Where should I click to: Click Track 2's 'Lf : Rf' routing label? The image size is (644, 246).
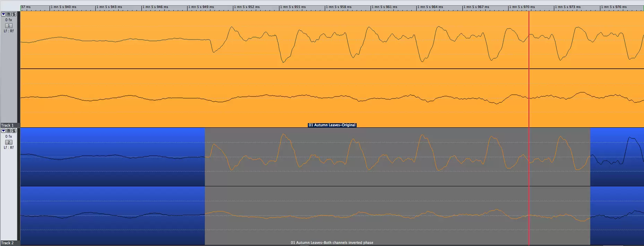pyautogui.click(x=9, y=147)
